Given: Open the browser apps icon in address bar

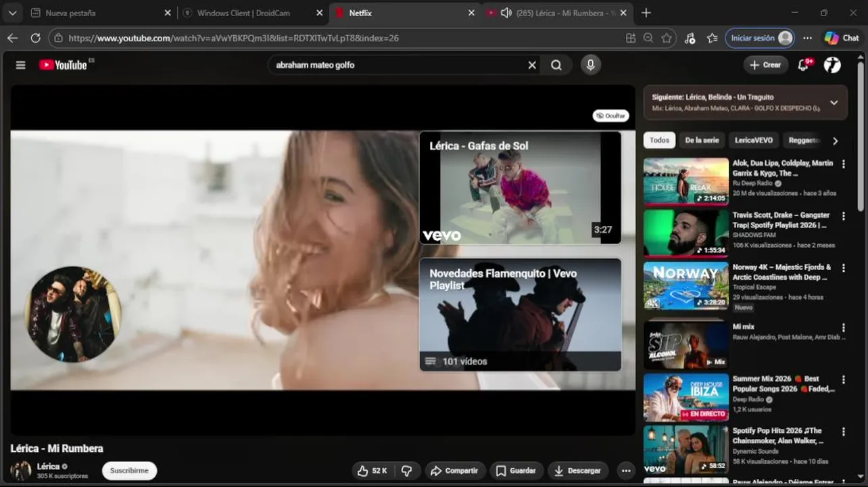Looking at the screenshot, I should [x=631, y=38].
